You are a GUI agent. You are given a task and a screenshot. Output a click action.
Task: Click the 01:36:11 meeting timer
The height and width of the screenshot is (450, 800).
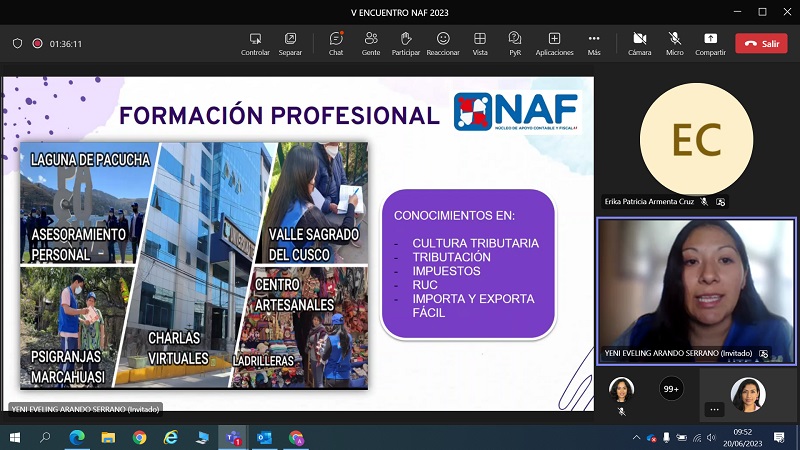click(65, 44)
